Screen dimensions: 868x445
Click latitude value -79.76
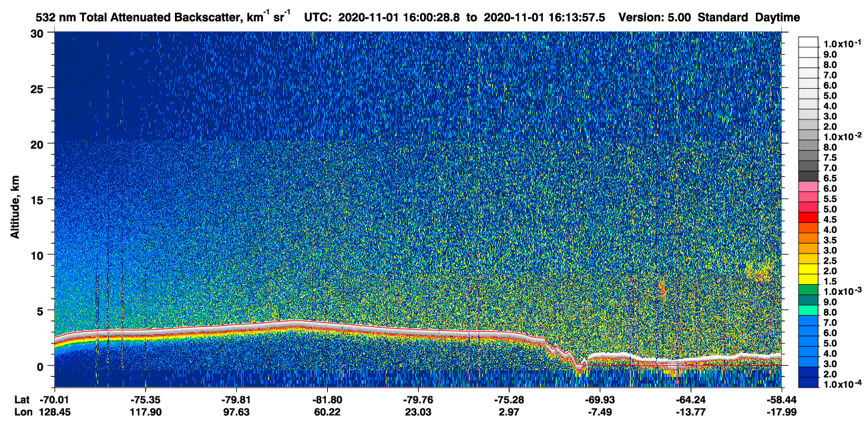click(418, 400)
